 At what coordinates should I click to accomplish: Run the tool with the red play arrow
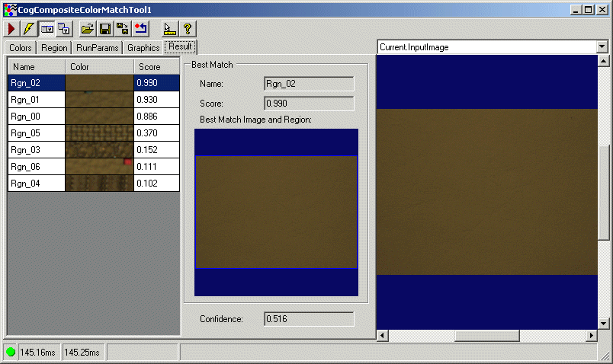click(x=11, y=29)
